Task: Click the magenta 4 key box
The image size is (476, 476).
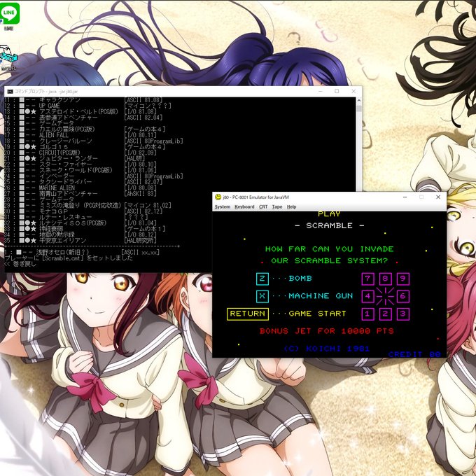Action: click(x=367, y=296)
